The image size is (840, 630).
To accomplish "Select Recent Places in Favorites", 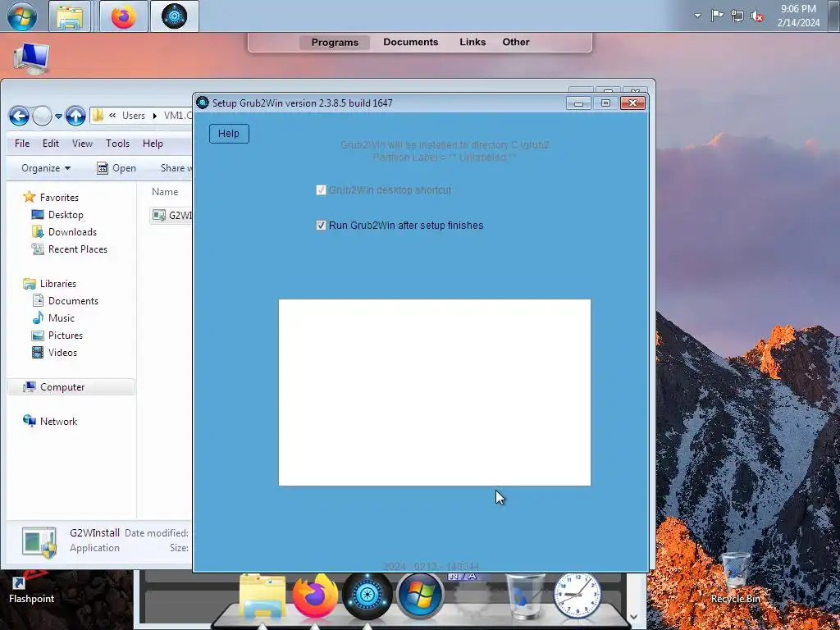I will click(x=70, y=249).
